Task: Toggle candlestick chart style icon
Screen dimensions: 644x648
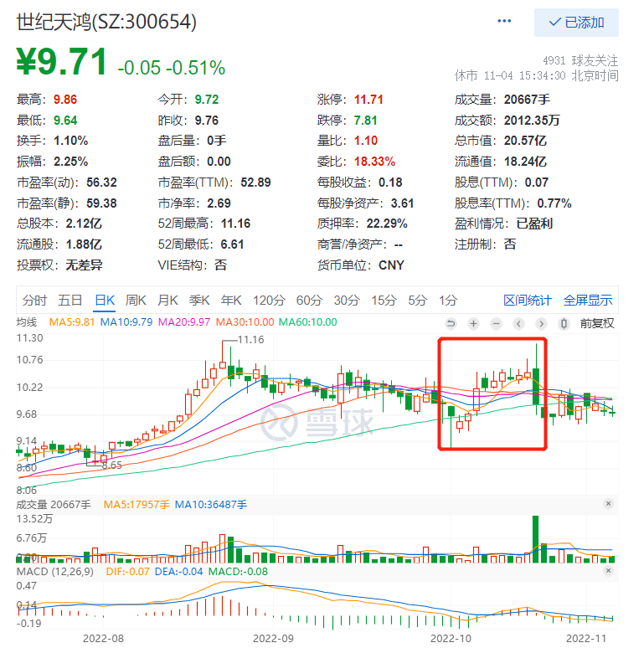Action: pyautogui.click(x=564, y=324)
